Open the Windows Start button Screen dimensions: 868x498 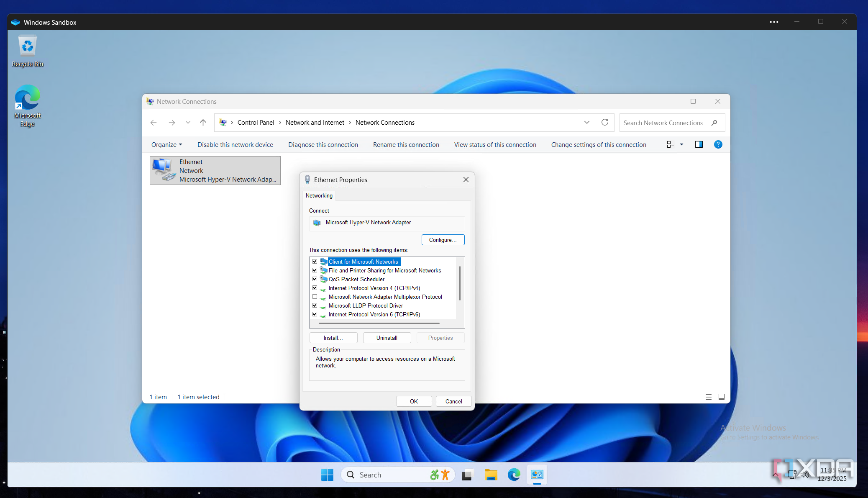pyautogui.click(x=327, y=475)
